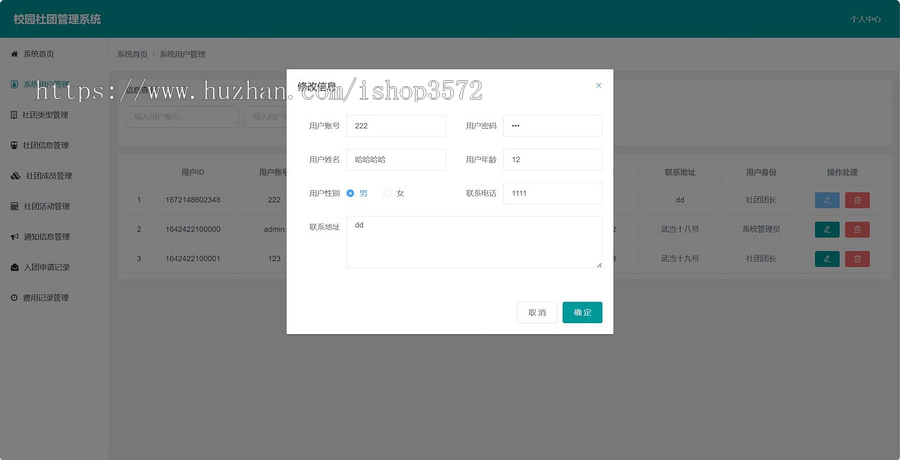Click the megaphone icon beside 通知信息管理
900x460 pixels.
click(x=15, y=237)
